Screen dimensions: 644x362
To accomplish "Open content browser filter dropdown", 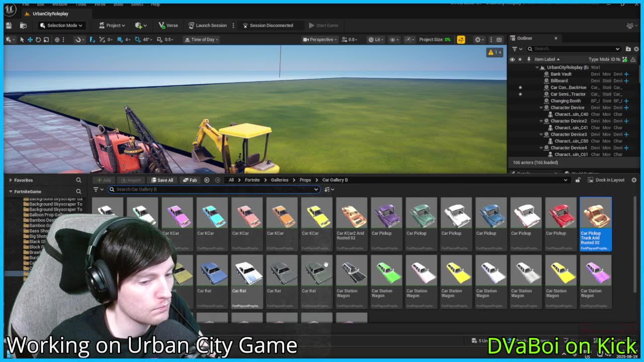I will coord(98,190).
